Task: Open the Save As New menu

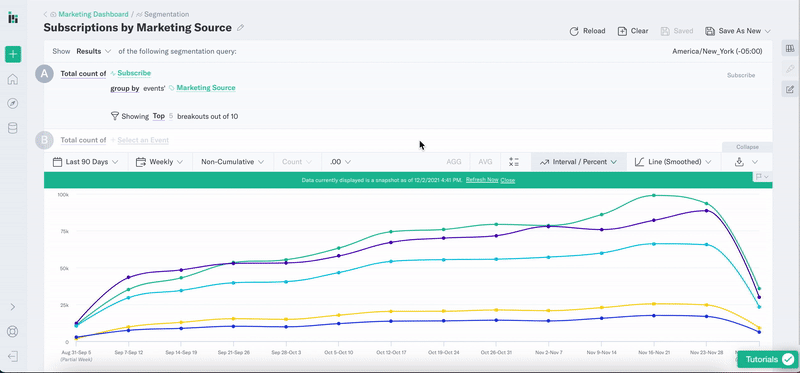Action: (x=738, y=31)
